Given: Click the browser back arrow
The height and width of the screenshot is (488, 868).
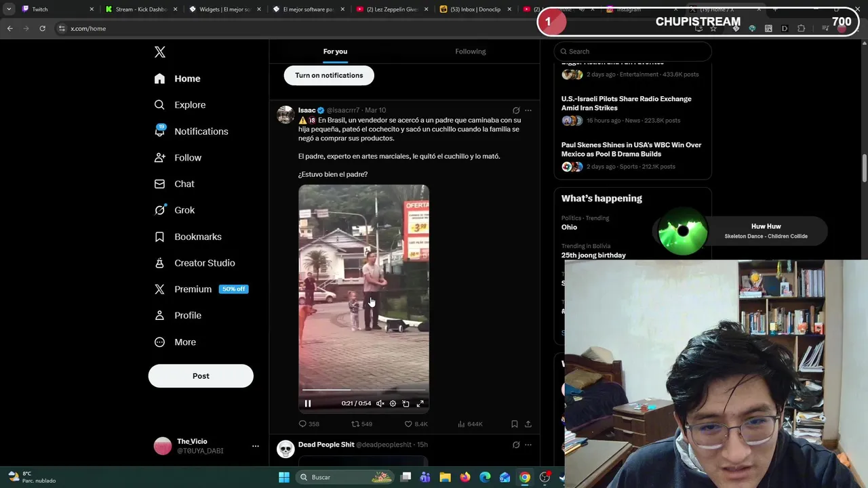Looking at the screenshot, I should 9,28.
